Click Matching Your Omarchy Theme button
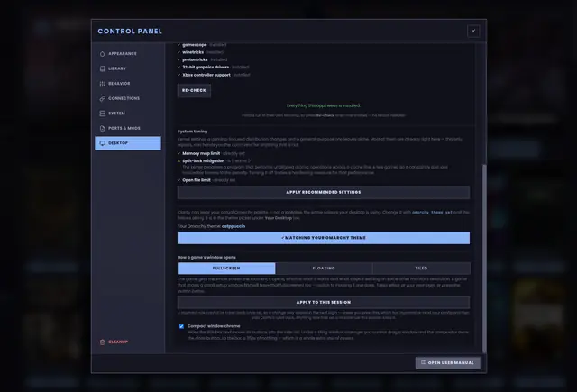Image resolution: width=577 pixels, height=392 pixels. point(324,238)
